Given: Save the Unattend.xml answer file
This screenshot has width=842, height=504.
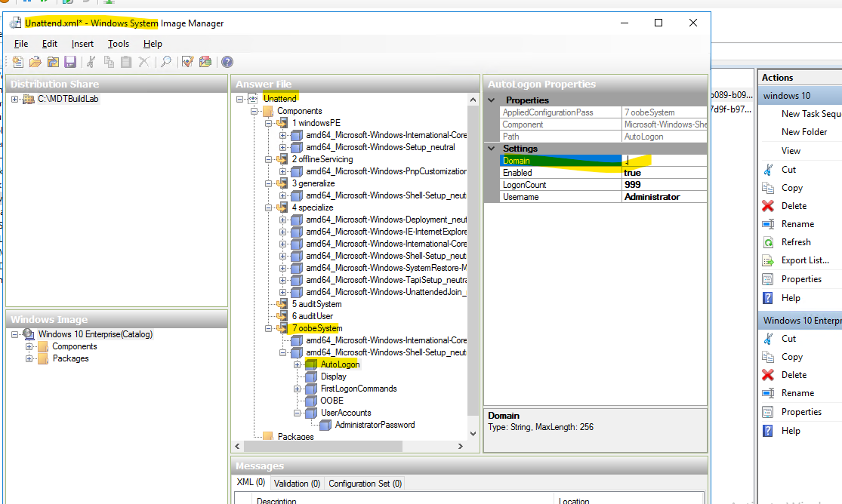Looking at the screenshot, I should [x=70, y=62].
